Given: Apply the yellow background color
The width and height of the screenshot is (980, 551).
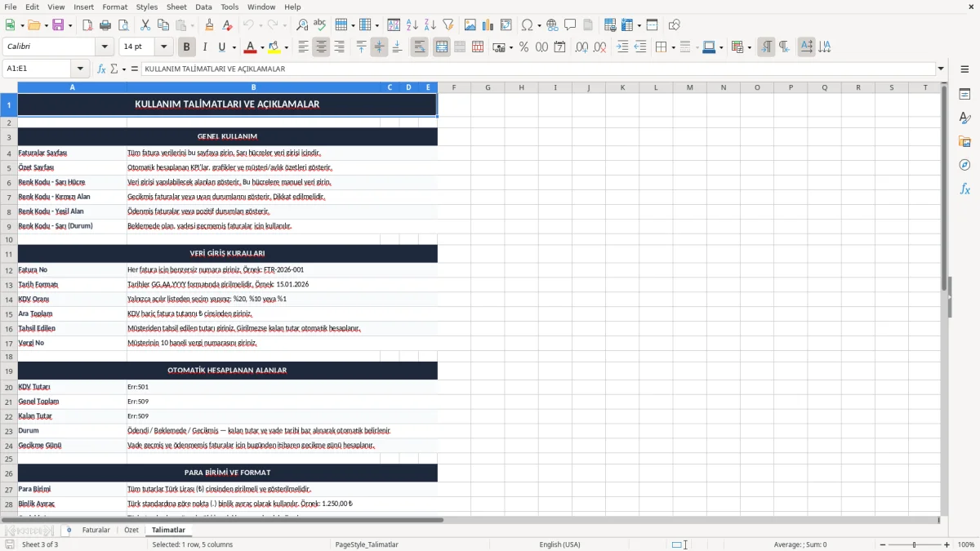Looking at the screenshot, I should click(x=274, y=47).
